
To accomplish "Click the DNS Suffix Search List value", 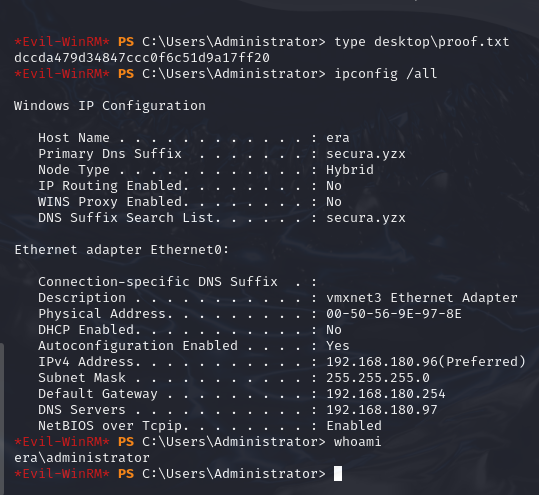I will (x=366, y=218).
